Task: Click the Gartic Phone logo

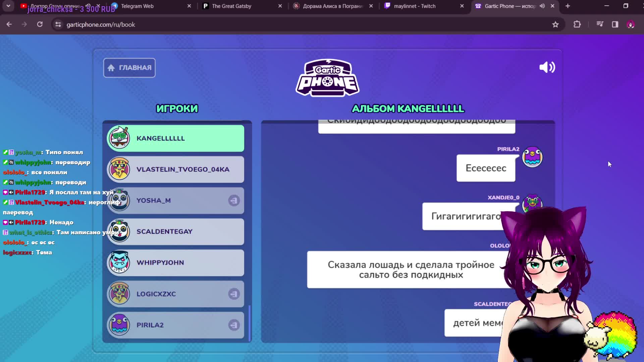Action: tap(327, 78)
